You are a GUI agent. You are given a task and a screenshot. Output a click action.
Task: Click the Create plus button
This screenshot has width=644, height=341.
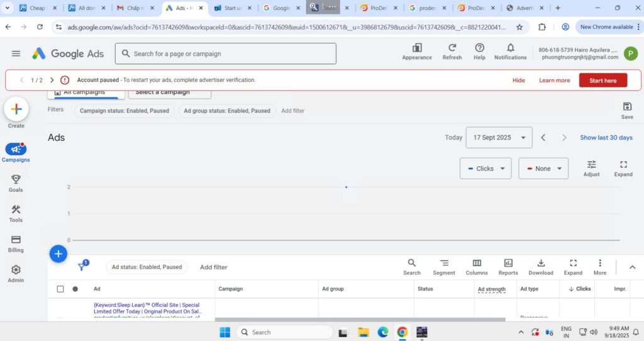tap(16, 109)
